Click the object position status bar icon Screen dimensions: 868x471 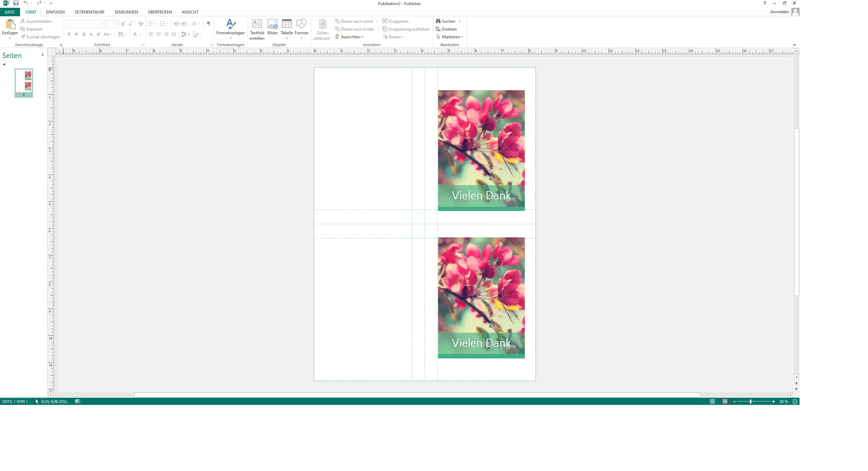(x=77, y=401)
